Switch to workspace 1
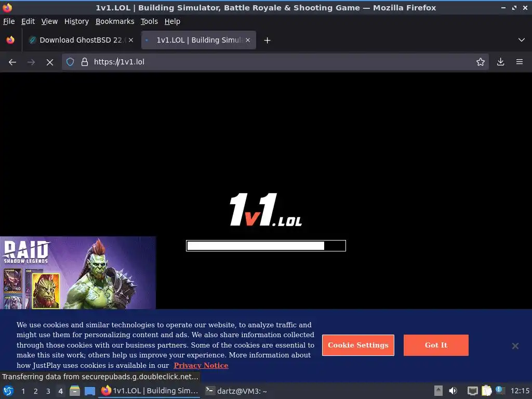This screenshot has height=399, width=532. tap(23, 391)
